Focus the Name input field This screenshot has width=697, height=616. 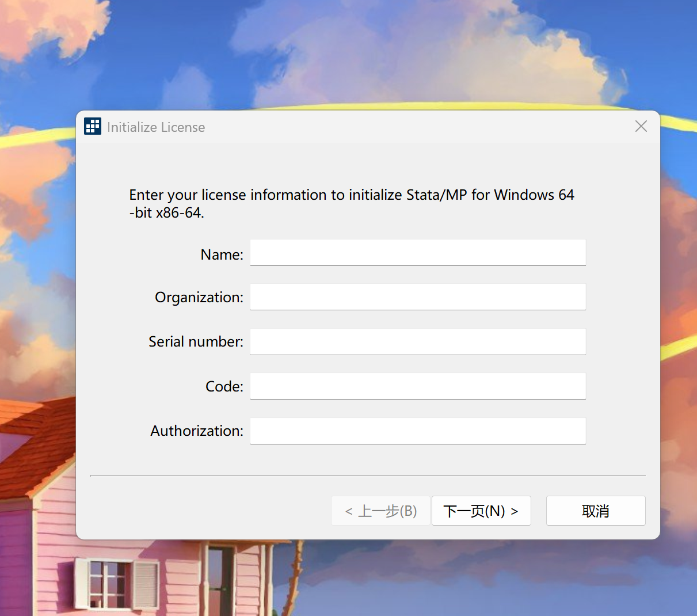click(x=418, y=253)
